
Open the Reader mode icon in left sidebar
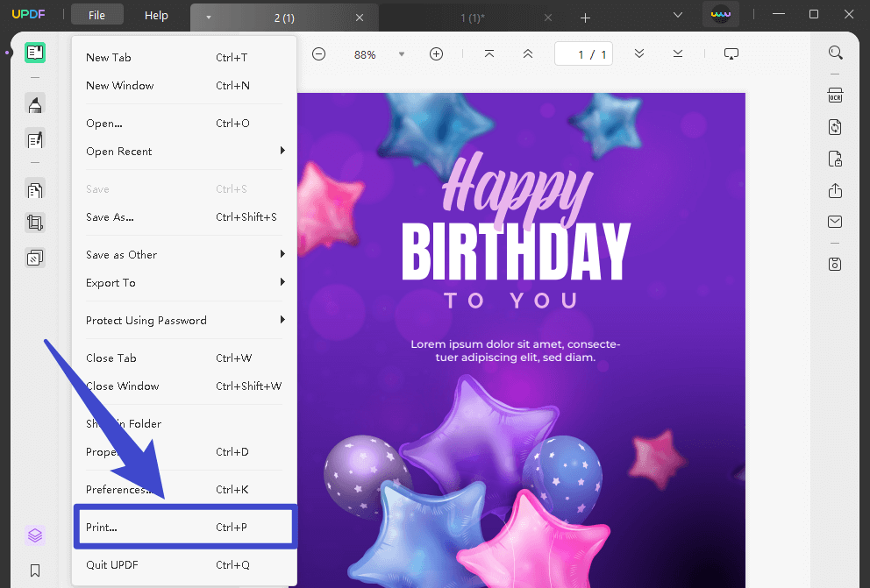coord(35,53)
